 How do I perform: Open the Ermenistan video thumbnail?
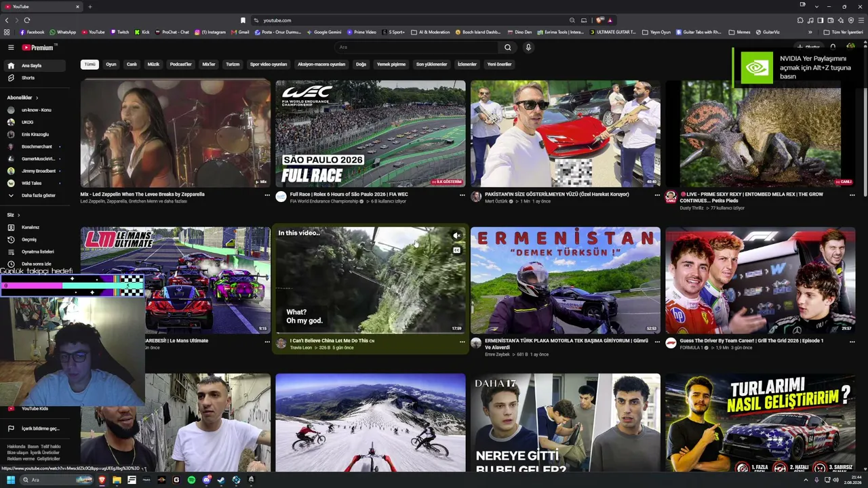point(566,280)
